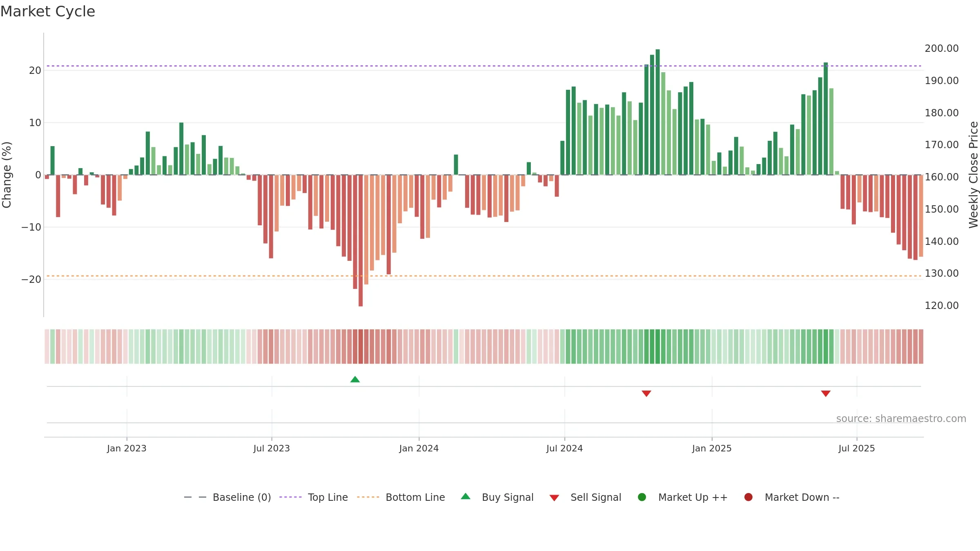Click the dark red Market Down circle icon
This screenshot has width=980, height=551.
748,497
